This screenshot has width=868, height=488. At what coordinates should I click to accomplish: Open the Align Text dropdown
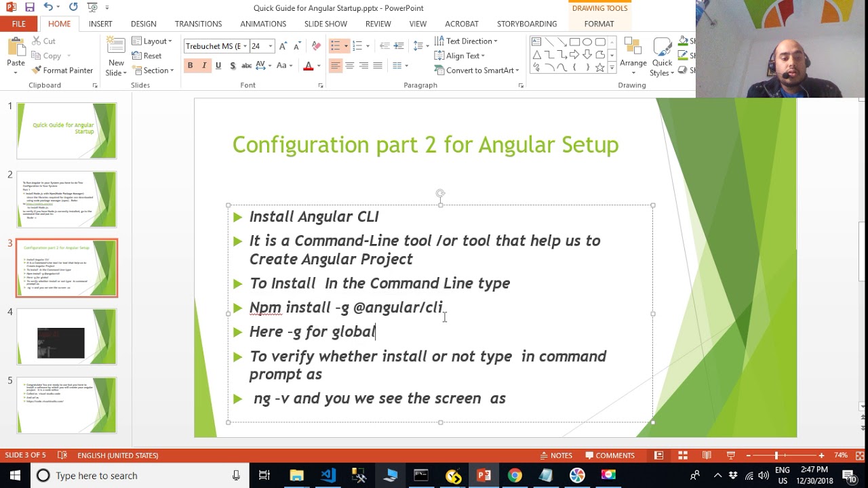click(460, 56)
